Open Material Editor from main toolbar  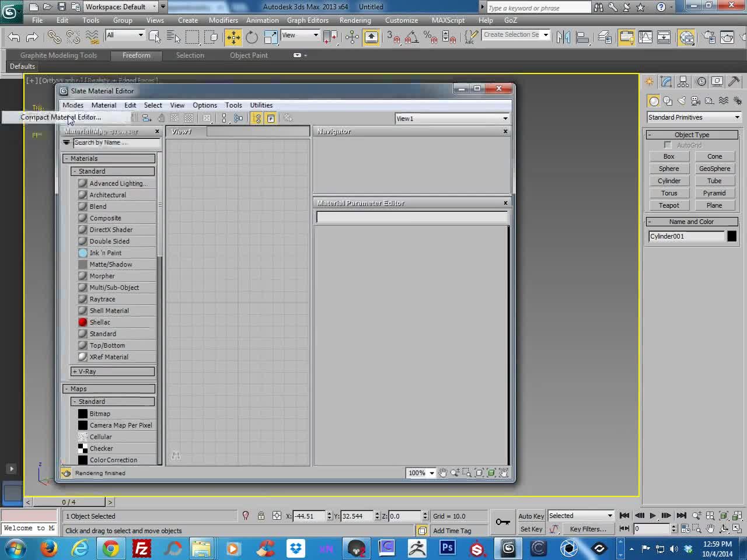[x=687, y=37]
